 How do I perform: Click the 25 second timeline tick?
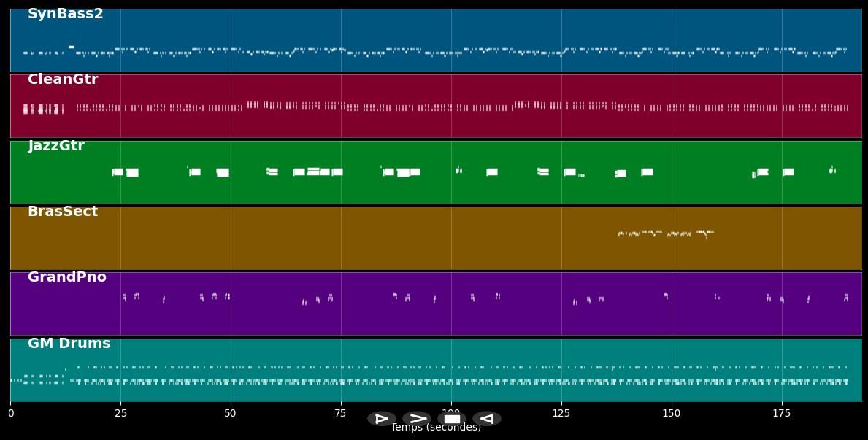tap(120, 414)
